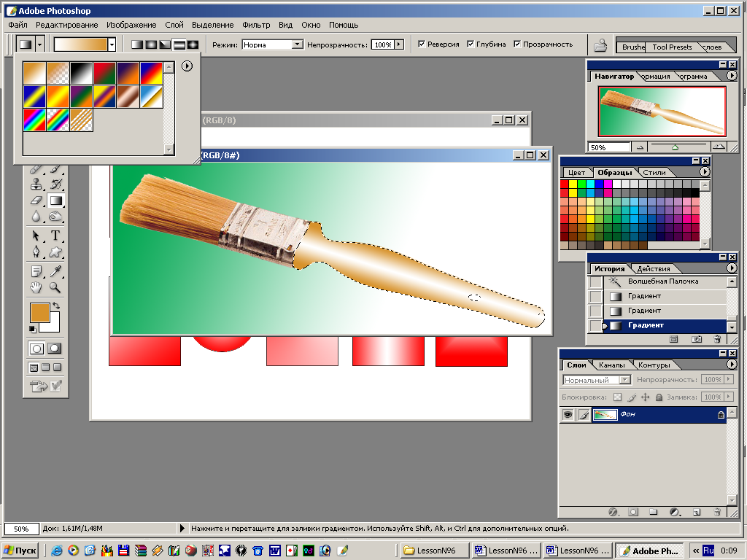Viewport: 747px width, 560px height.
Task: Select Full Screen Mode with menu bar
Action: click(x=46, y=367)
